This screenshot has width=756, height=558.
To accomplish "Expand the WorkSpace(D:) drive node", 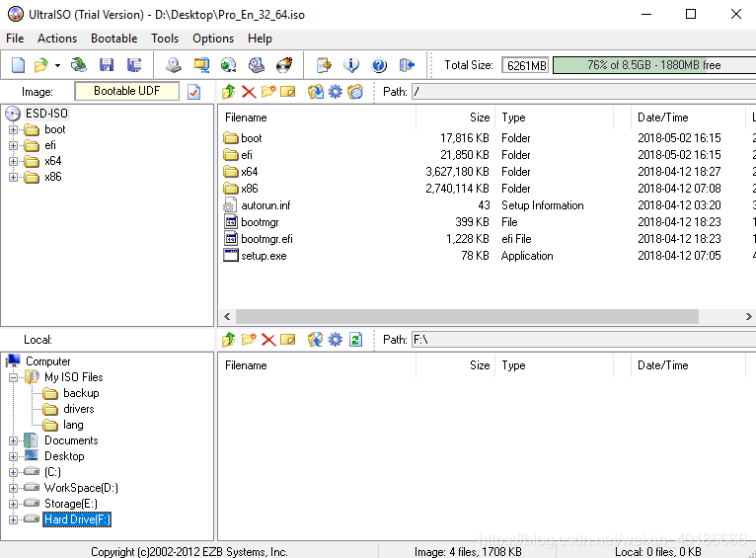I will pyautogui.click(x=14, y=488).
